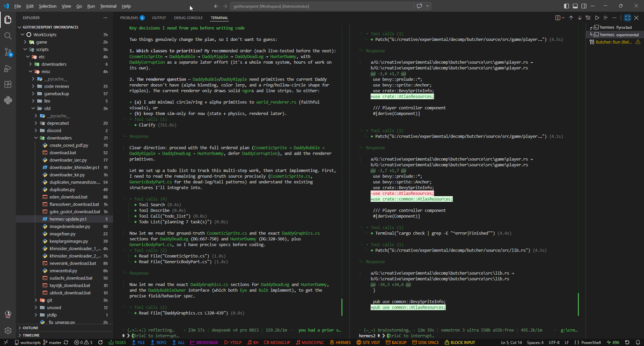The height and width of the screenshot is (346, 644).
Task: Click the clear terminal icon
Action: coord(588,18)
